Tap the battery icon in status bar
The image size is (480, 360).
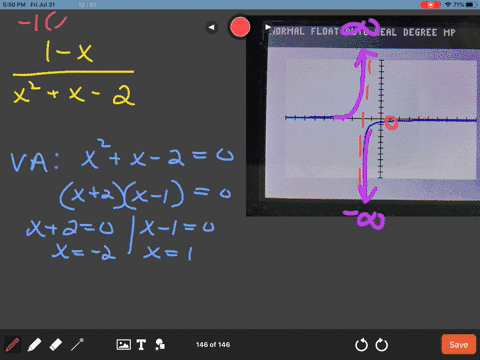click(471, 5)
